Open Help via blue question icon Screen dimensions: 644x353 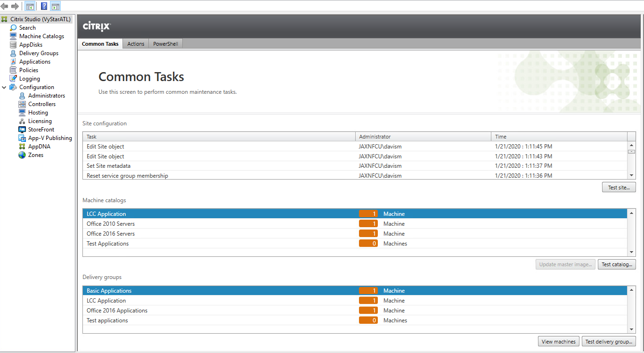[44, 6]
